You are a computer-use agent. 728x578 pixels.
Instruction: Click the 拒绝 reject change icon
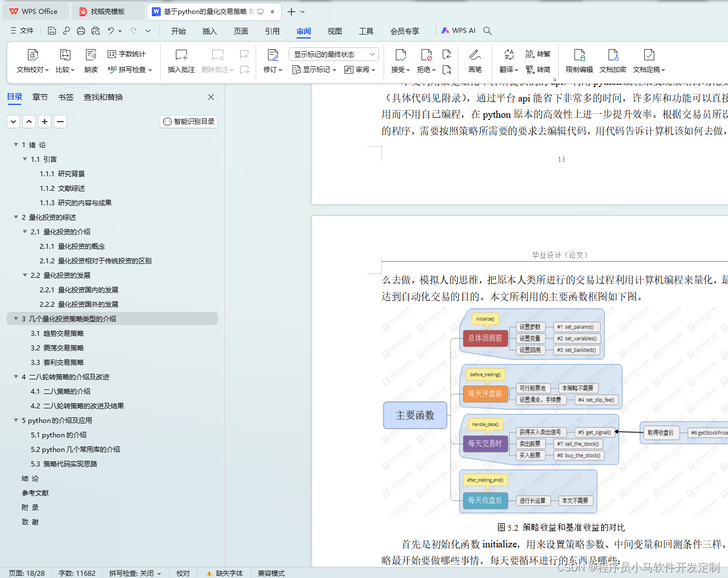click(x=426, y=55)
